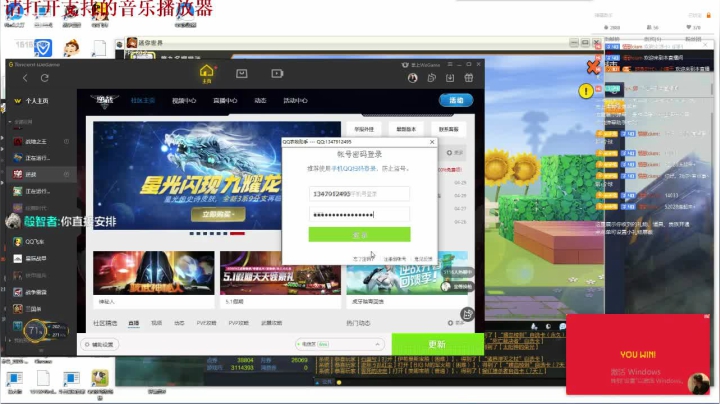Open the user avatar icon in WeGame header

(412, 78)
